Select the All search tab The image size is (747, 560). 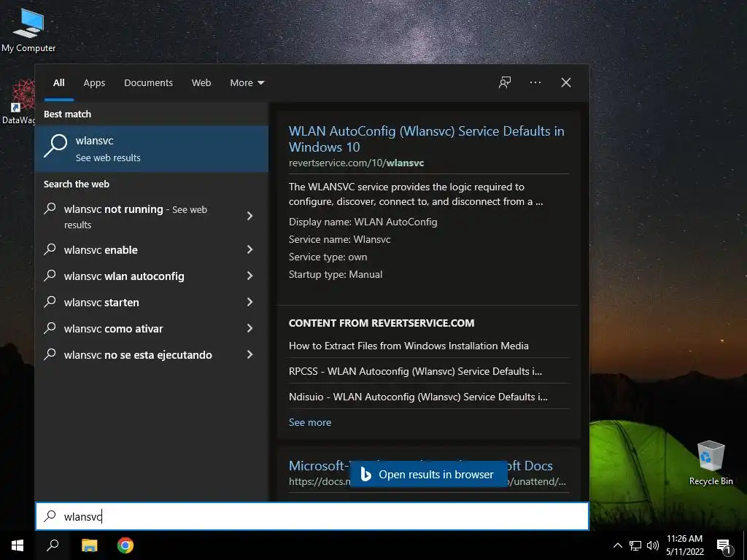[59, 83]
